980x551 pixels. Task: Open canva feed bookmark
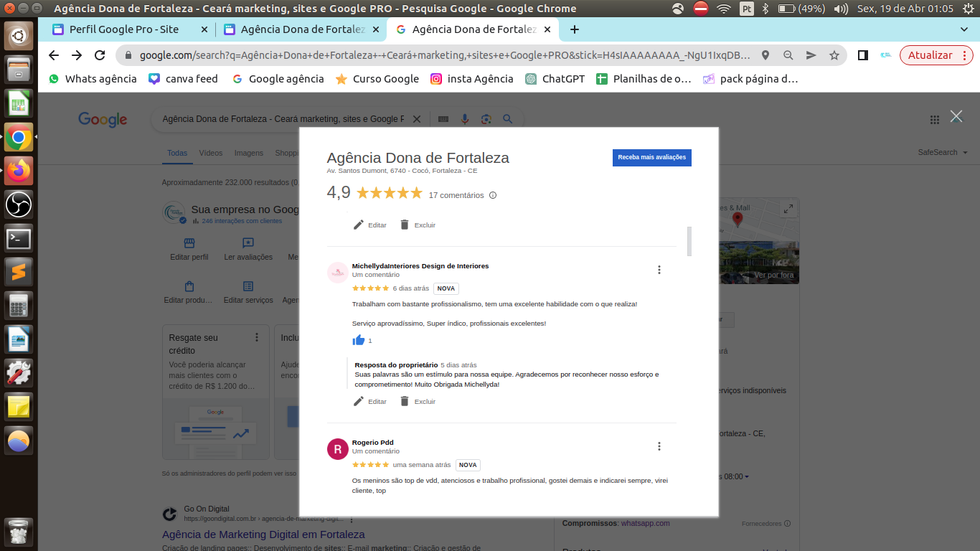183,79
